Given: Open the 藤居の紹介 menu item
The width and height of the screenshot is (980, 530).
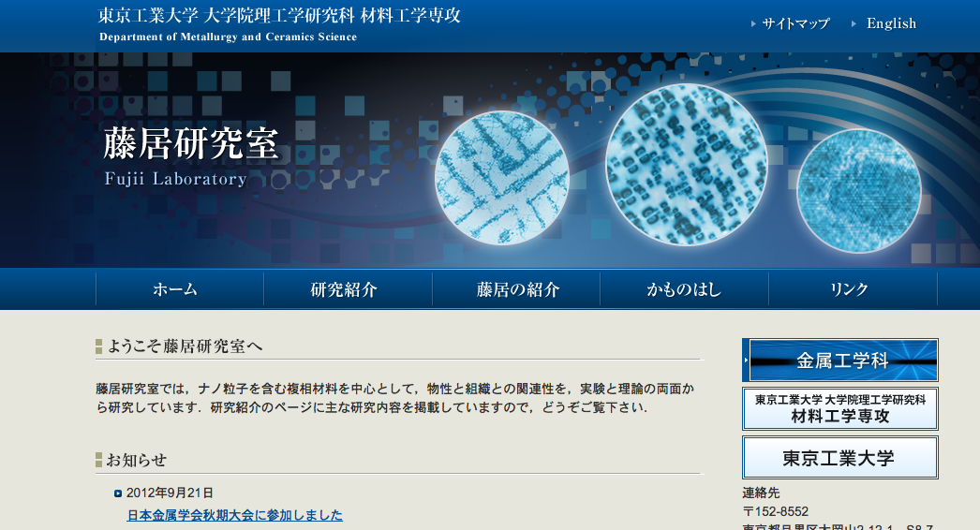Looking at the screenshot, I should pyautogui.click(x=516, y=289).
